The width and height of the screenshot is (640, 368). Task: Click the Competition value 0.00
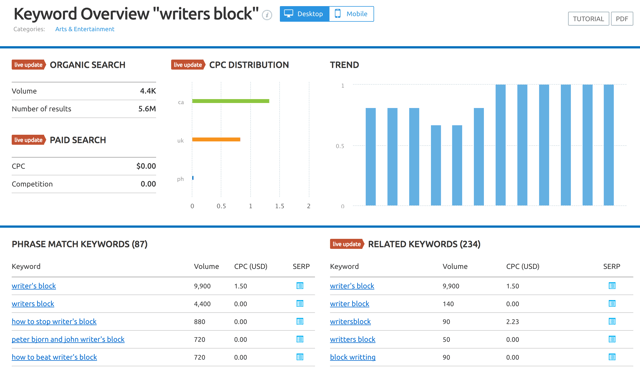(148, 184)
